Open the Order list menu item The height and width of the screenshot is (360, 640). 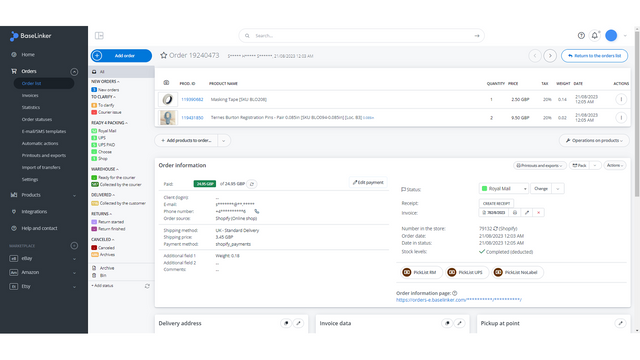coord(44,83)
